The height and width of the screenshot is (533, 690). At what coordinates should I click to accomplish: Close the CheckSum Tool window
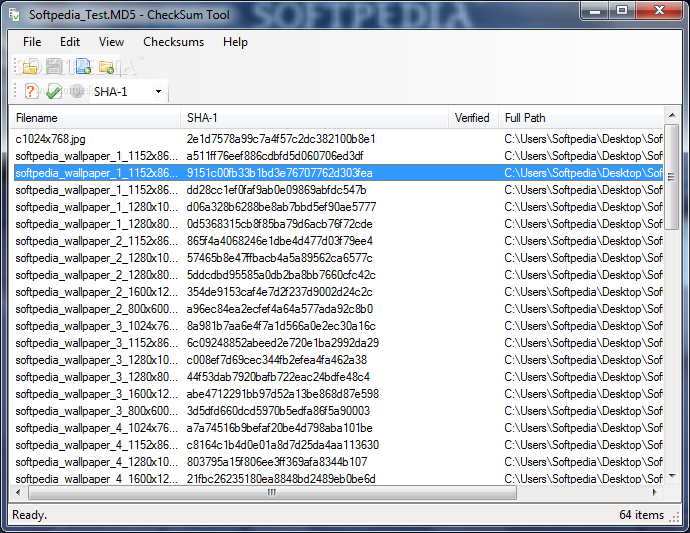tap(659, 11)
